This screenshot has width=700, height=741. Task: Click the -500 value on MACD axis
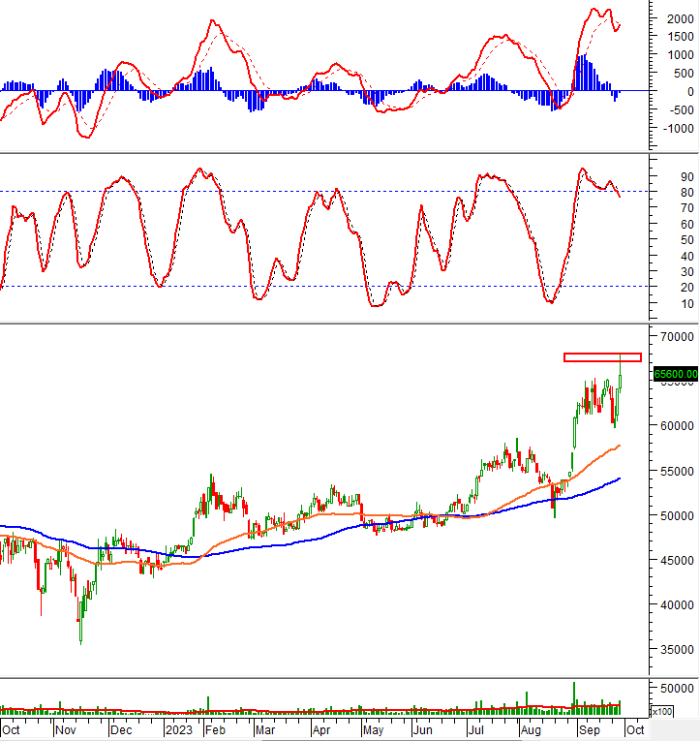tap(681, 109)
